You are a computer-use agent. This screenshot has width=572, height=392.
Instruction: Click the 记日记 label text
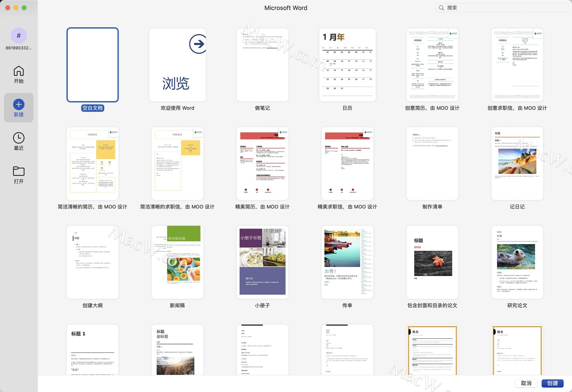pyautogui.click(x=517, y=207)
